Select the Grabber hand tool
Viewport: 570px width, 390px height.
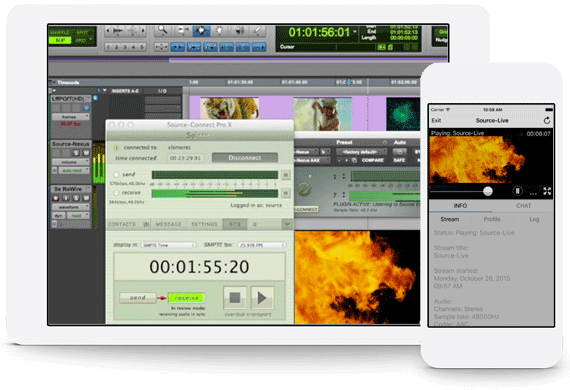(x=220, y=31)
